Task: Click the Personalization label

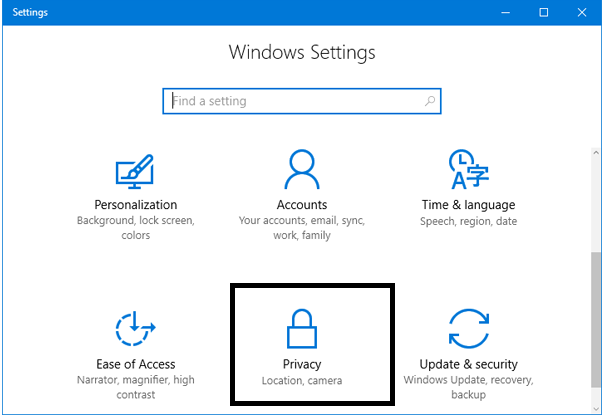Action: (136, 204)
